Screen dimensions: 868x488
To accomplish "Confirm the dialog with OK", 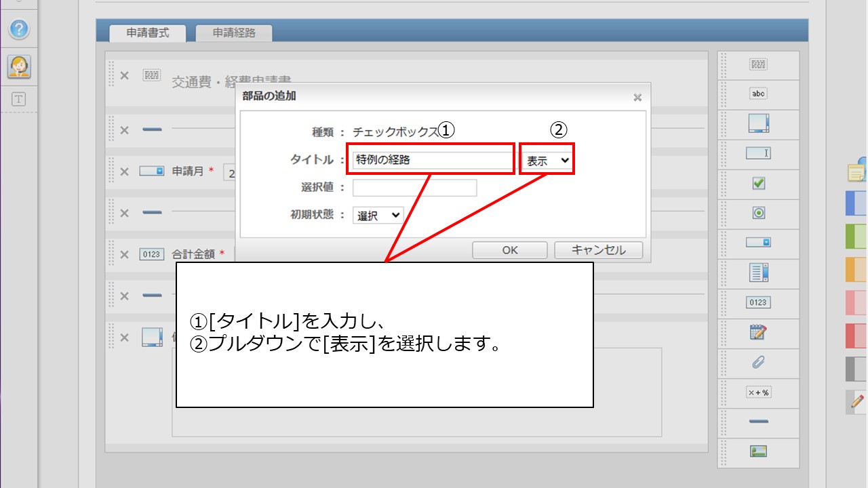I will coord(510,250).
